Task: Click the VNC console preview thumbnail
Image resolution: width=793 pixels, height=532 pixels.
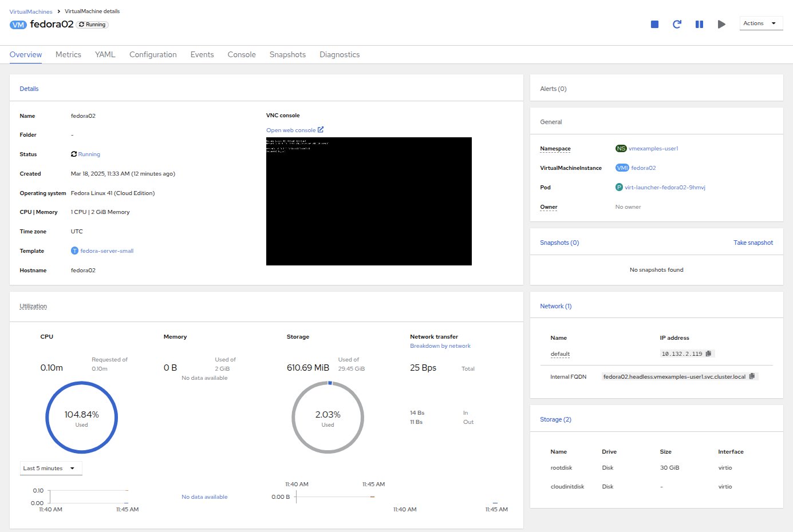Action: 369,201
